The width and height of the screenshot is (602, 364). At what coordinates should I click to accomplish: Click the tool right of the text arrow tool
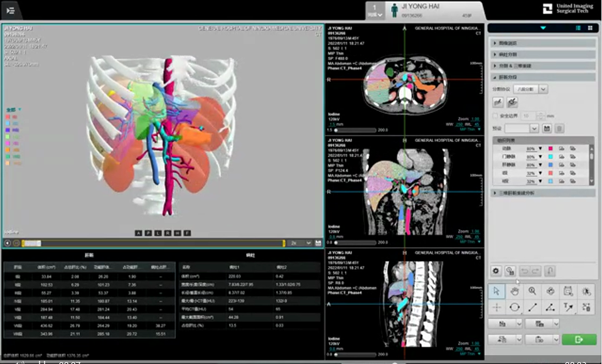[586, 307]
